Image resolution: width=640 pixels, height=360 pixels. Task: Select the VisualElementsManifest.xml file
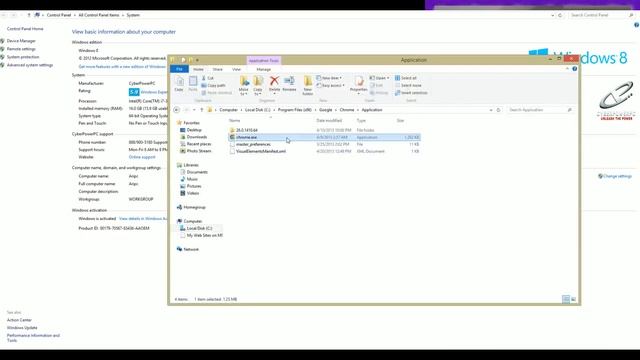pos(261,151)
